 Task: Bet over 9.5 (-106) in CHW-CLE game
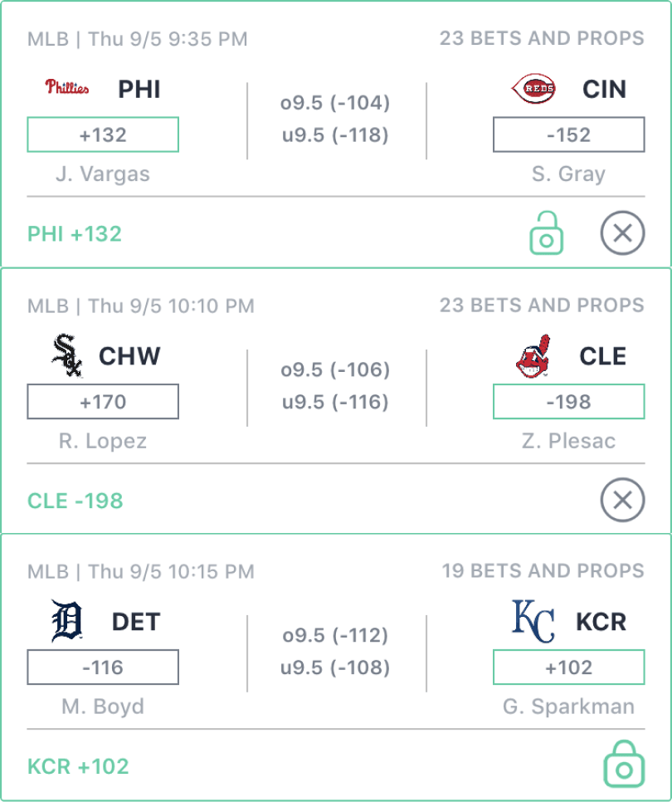[335, 369]
